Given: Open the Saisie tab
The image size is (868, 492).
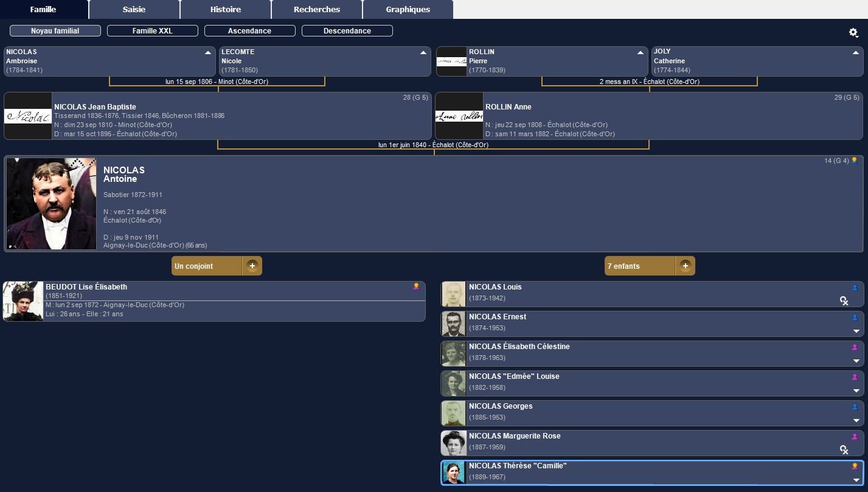Looking at the screenshot, I should click(134, 10).
